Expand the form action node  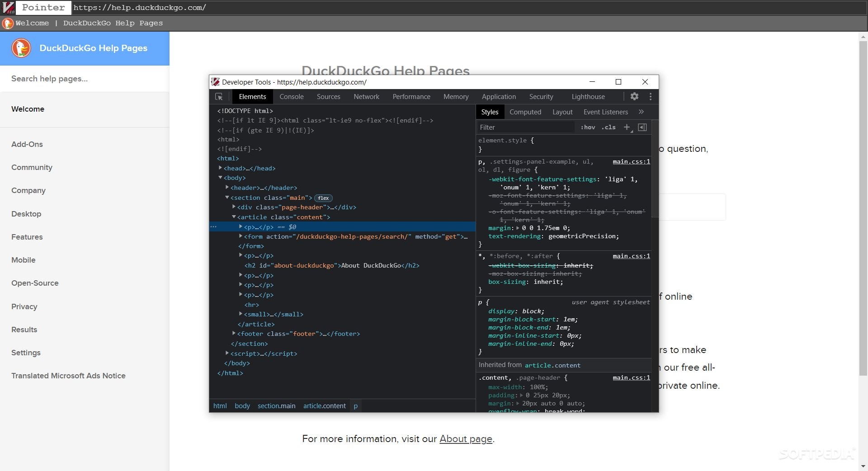click(x=241, y=236)
